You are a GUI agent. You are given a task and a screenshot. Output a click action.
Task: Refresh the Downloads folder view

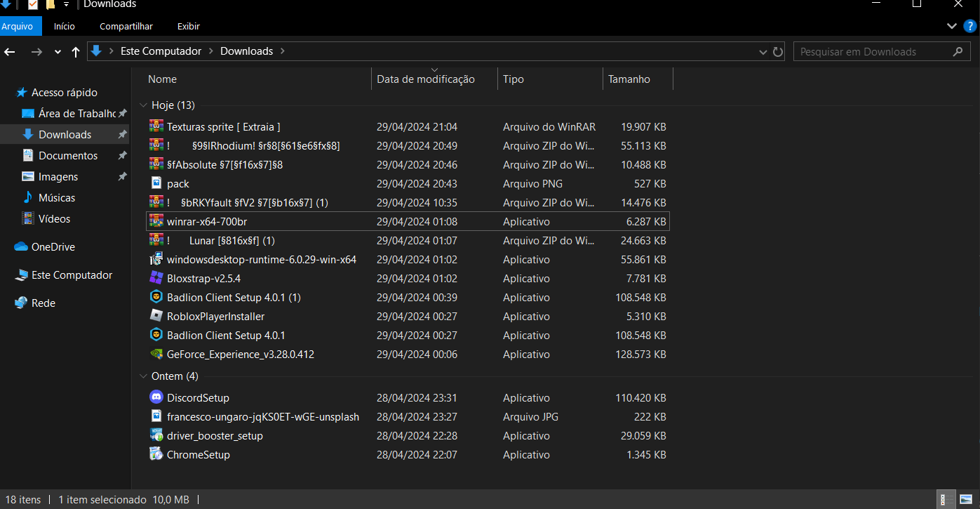[x=778, y=52]
